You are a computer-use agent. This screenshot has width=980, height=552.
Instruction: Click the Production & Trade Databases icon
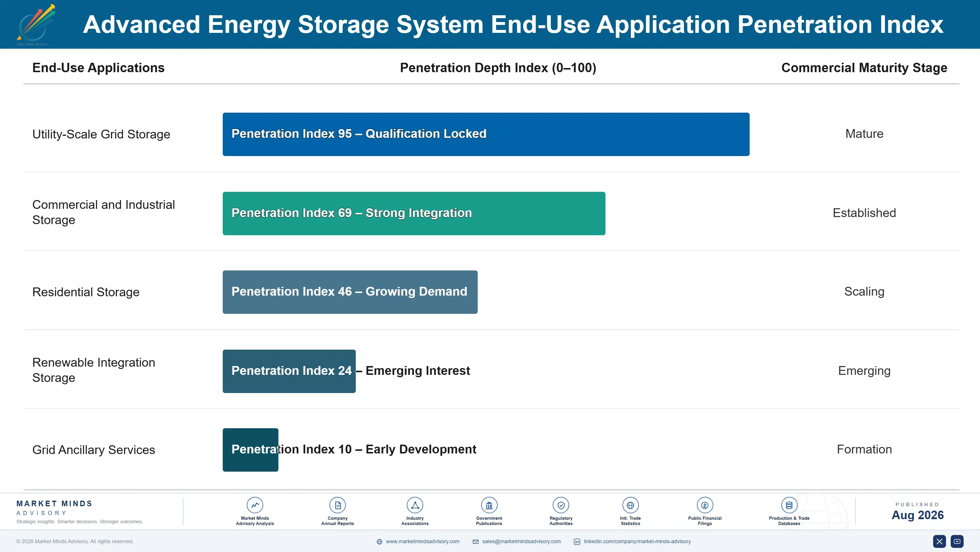pos(789,505)
